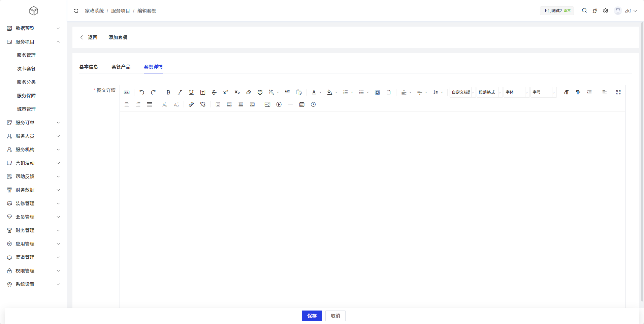Set text direction left to right
This screenshot has height=324, width=644.
567,92
